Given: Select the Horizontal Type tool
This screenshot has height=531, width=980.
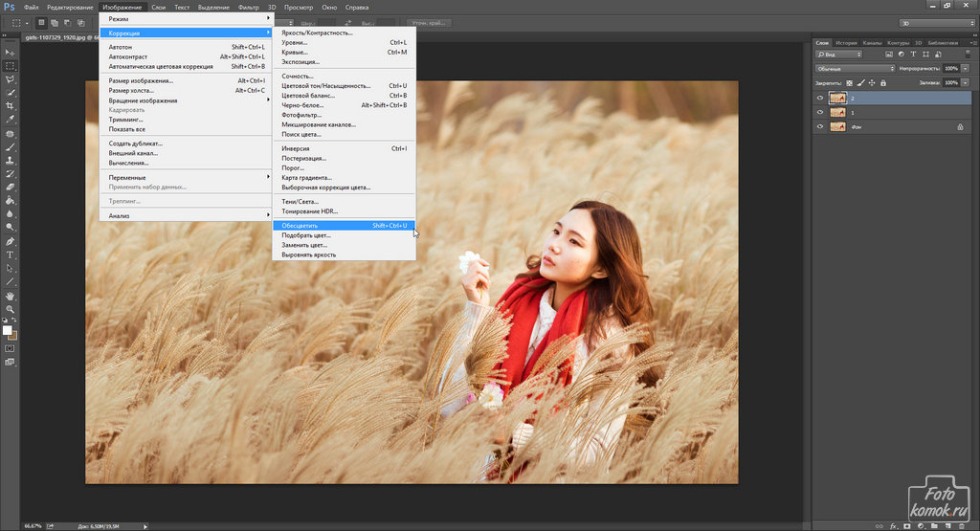Looking at the screenshot, I should coord(10,254).
